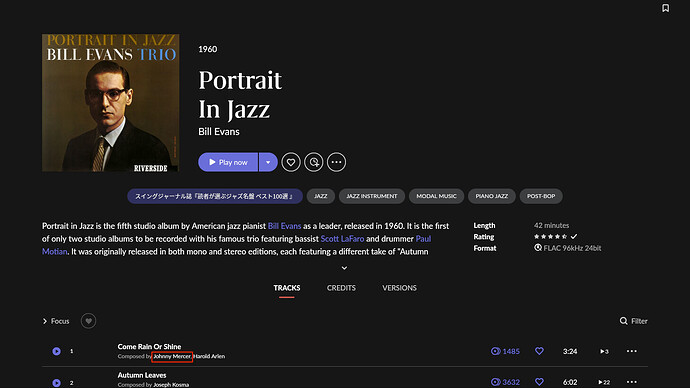
Task: Click play count 22 on Autumn Leaves
Action: 604,382
